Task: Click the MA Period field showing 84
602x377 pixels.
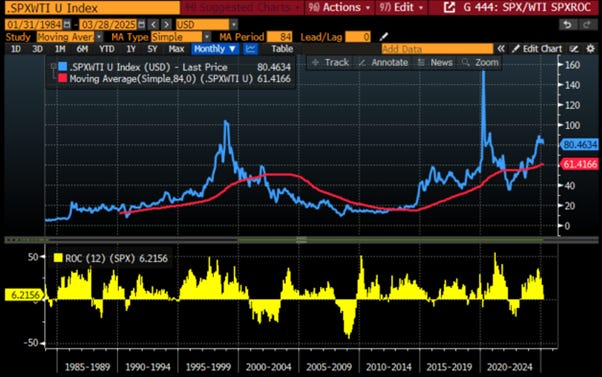Action: (x=280, y=37)
